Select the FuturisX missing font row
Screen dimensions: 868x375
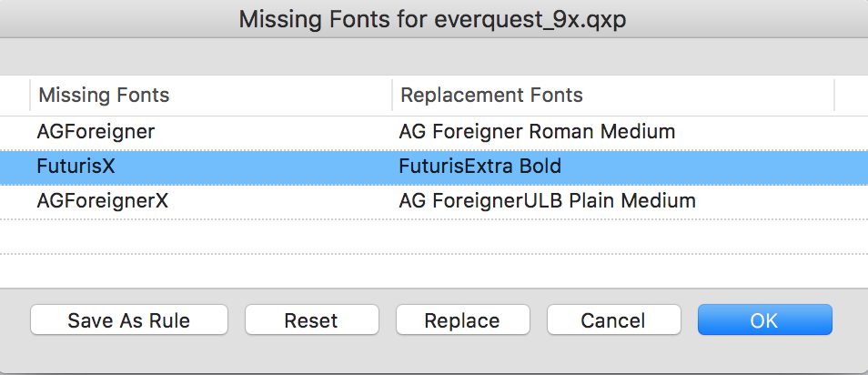[76, 167]
